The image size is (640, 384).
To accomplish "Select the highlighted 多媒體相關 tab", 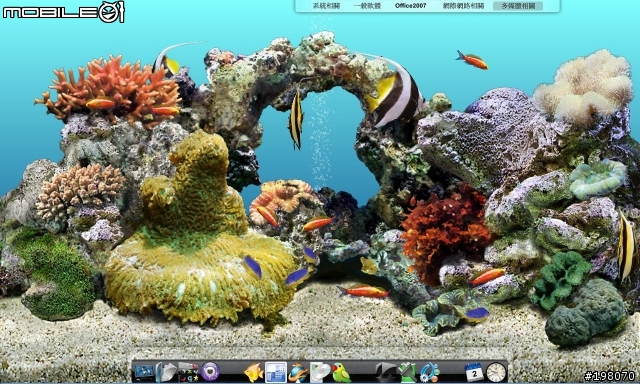I will tap(518, 6).
